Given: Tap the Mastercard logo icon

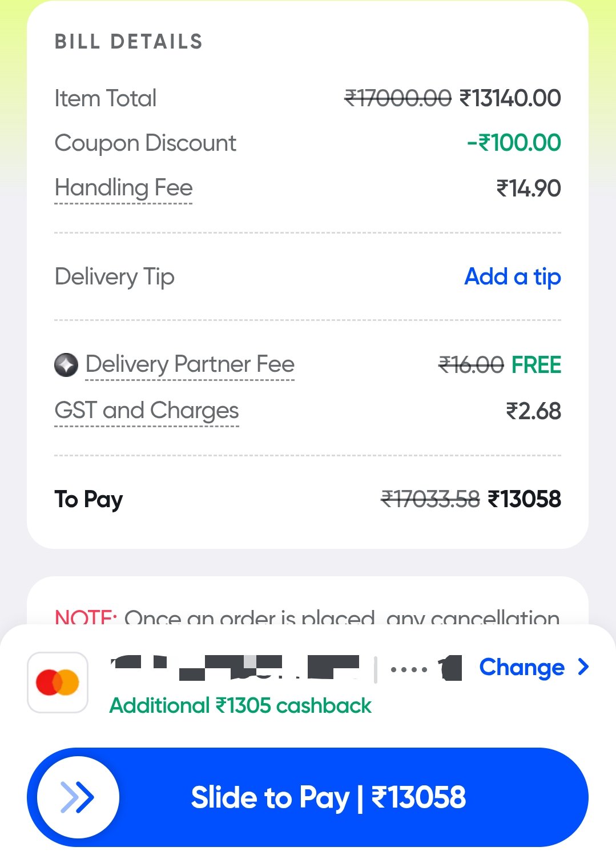Looking at the screenshot, I should (58, 683).
